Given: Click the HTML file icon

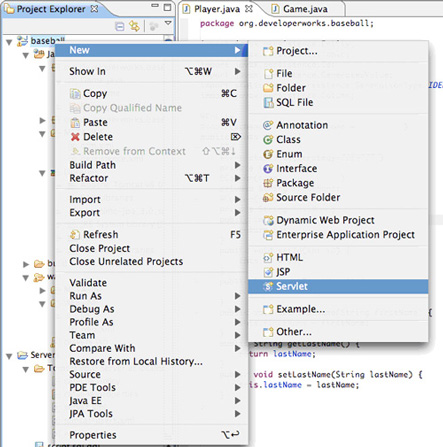Looking at the screenshot, I should (x=268, y=258).
